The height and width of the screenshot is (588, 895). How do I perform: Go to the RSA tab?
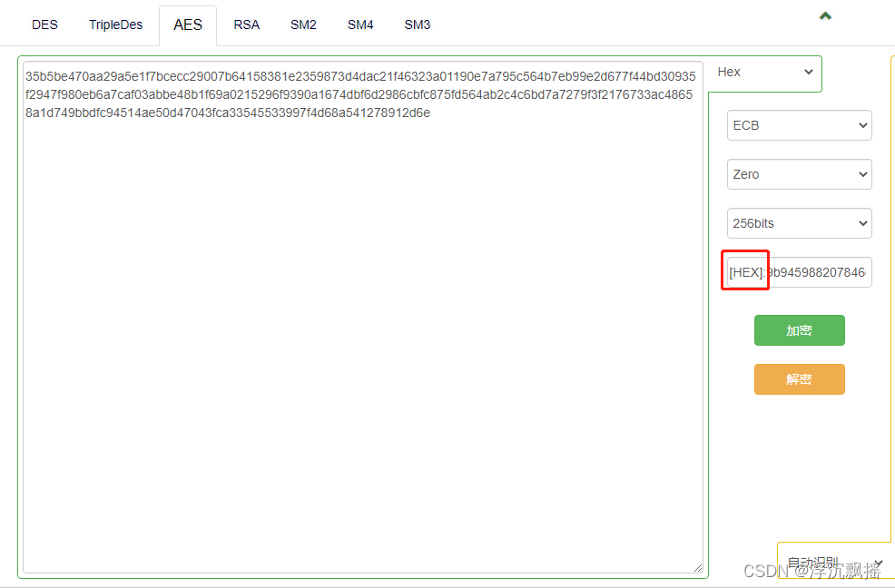pyautogui.click(x=247, y=25)
